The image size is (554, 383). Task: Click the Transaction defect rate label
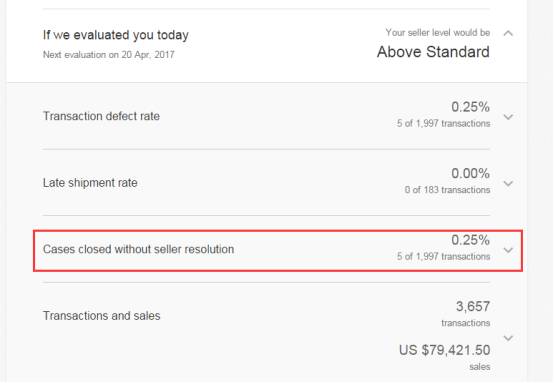[x=101, y=116]
